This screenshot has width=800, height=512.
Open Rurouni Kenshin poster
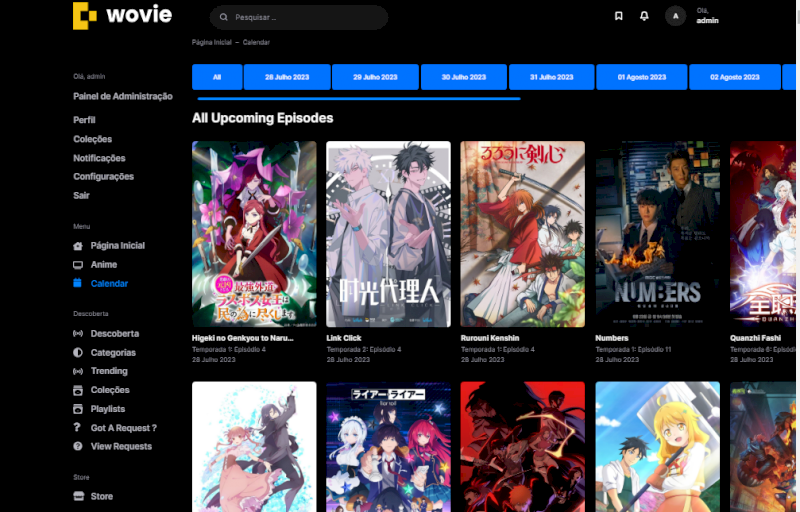pos(522,234)
